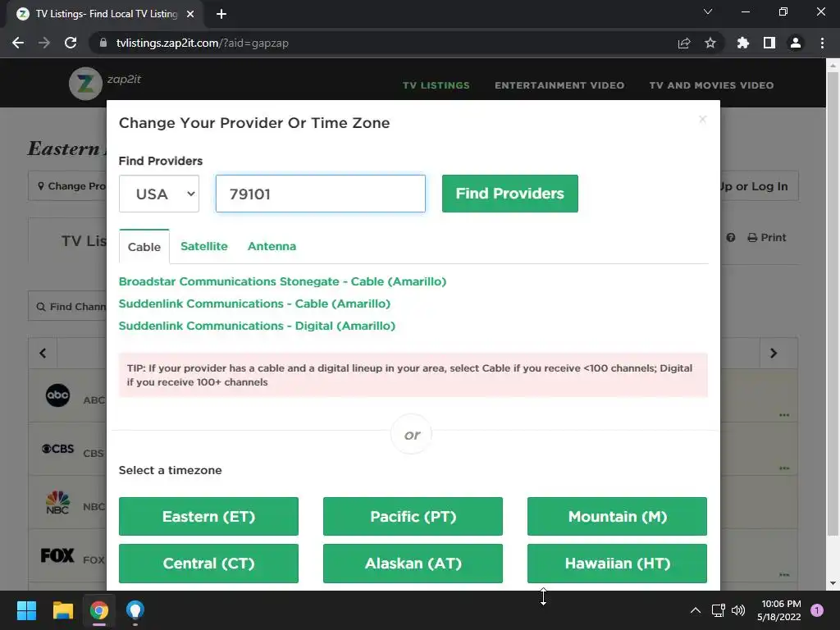Open TV LISTINGS nav item

pyautogui.click(x=436, y=85)
